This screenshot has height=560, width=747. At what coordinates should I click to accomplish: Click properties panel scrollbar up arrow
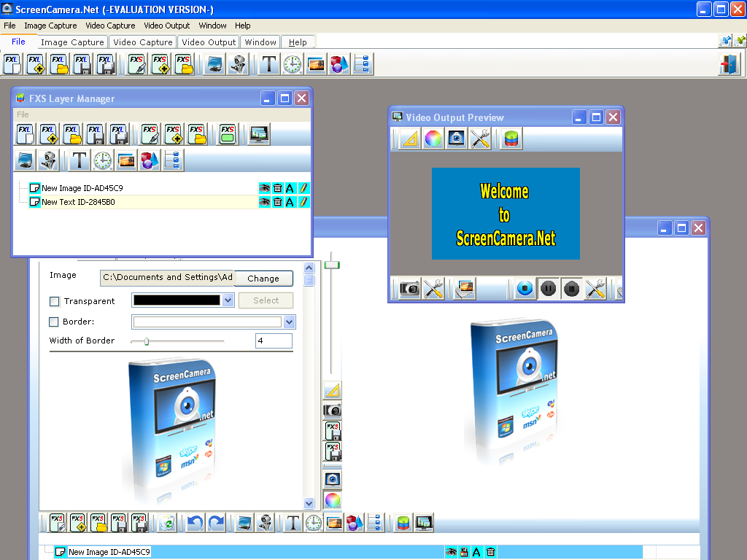tap(309, 268)
